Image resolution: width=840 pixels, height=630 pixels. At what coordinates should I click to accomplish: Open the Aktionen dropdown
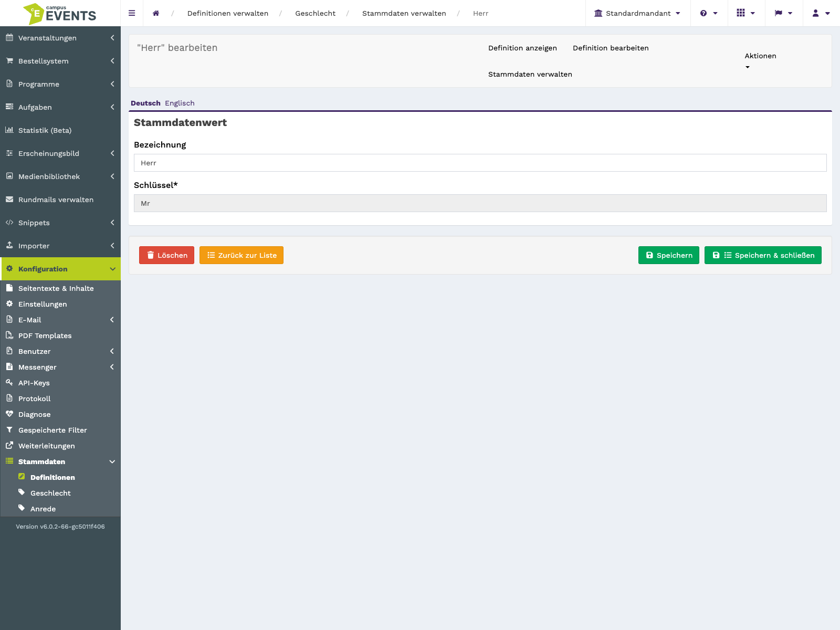coord(760,60)
